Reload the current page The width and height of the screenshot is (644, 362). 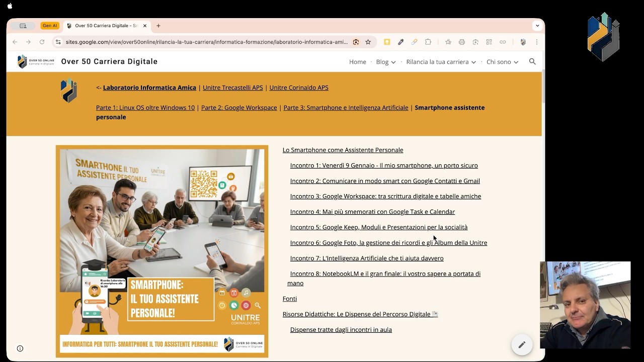[x=42, y=42]
